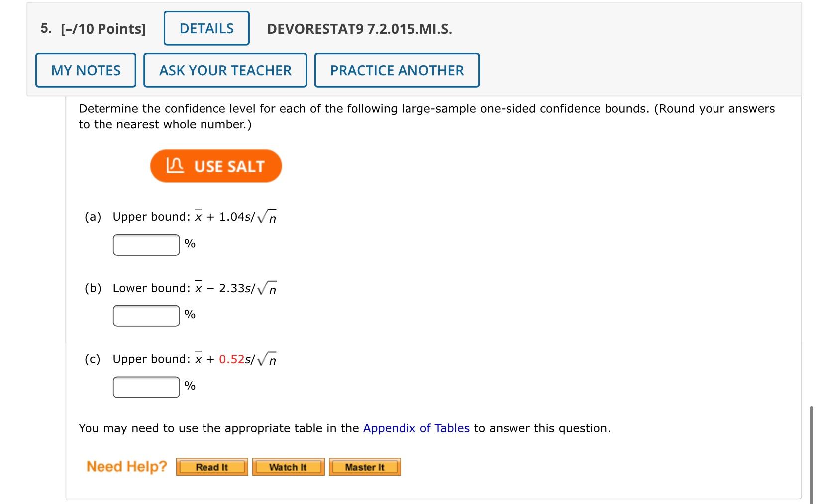Click the Need Help? label
This screenshot has width=816, height=504.
click(x=126, y=466)
